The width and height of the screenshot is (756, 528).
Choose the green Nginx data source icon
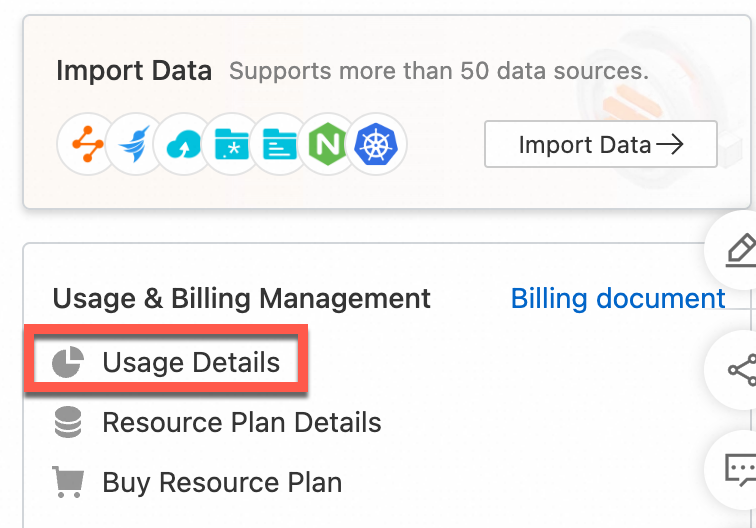tap(328, 145)
